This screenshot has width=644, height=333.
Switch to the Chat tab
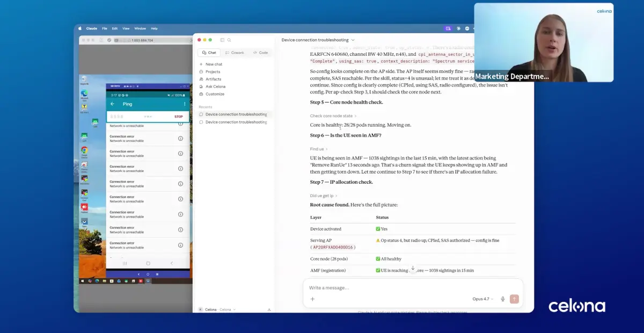coord(208,53)
